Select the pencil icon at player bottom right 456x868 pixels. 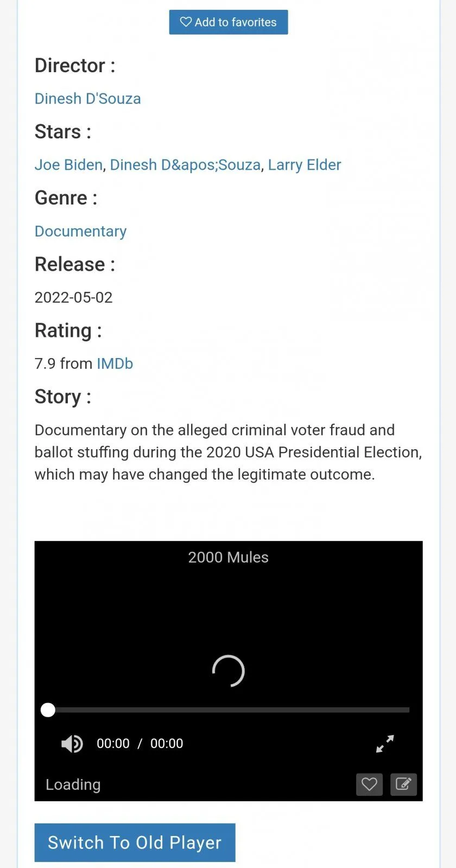tap(403, 784)
